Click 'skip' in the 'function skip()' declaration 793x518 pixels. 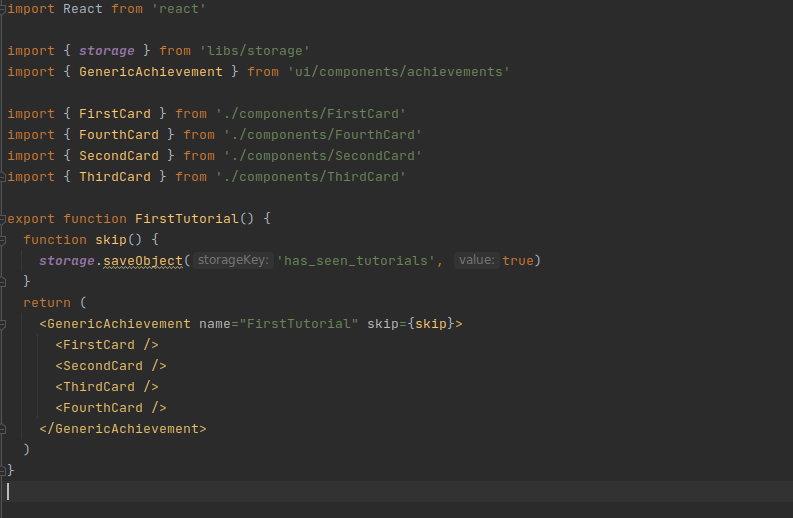point(111,240)
